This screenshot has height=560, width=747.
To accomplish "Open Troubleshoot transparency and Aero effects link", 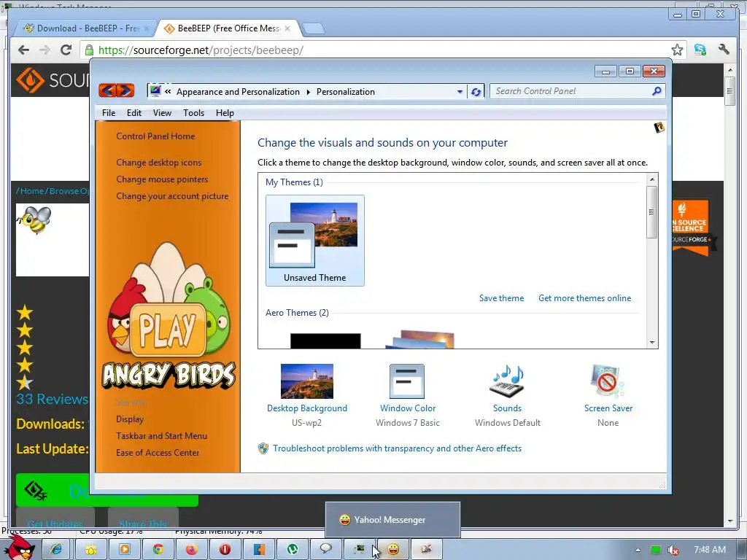I will [x=397, y=448].
